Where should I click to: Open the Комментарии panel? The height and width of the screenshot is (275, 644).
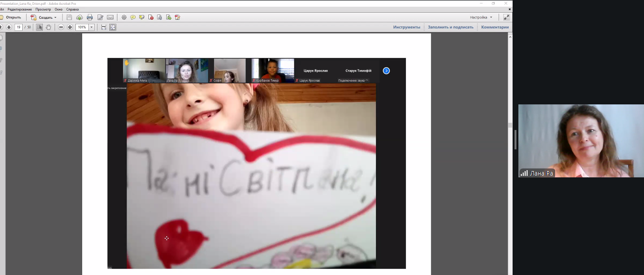(495, 27)
